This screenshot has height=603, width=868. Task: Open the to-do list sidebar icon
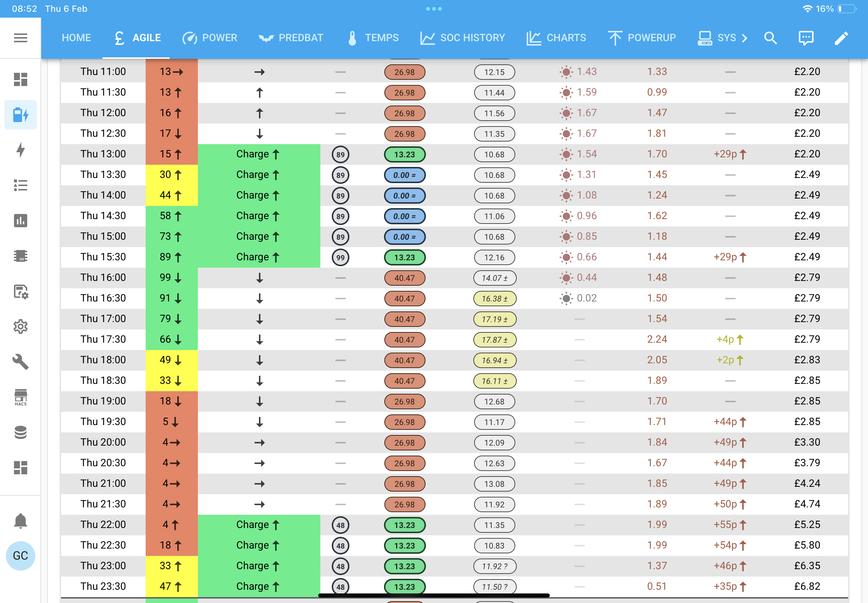coord(20,185)
